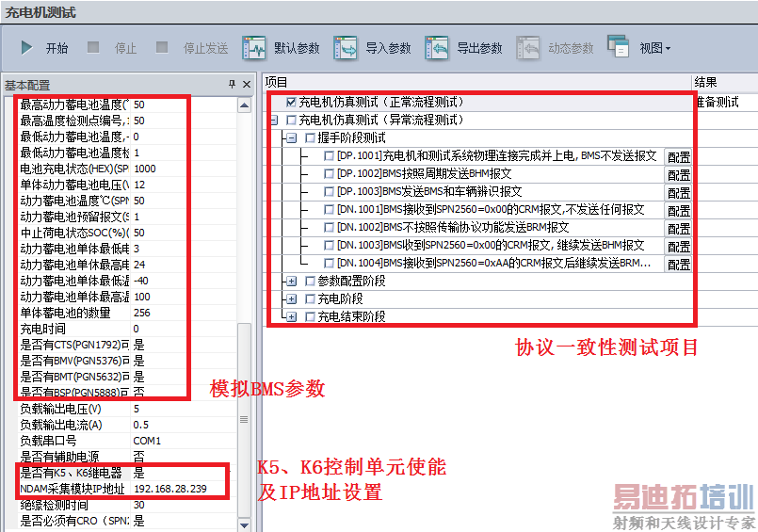Screen dimensions: 758x532
Task: Click the 导出参数 icon
Action: click(x=437, y=48)
